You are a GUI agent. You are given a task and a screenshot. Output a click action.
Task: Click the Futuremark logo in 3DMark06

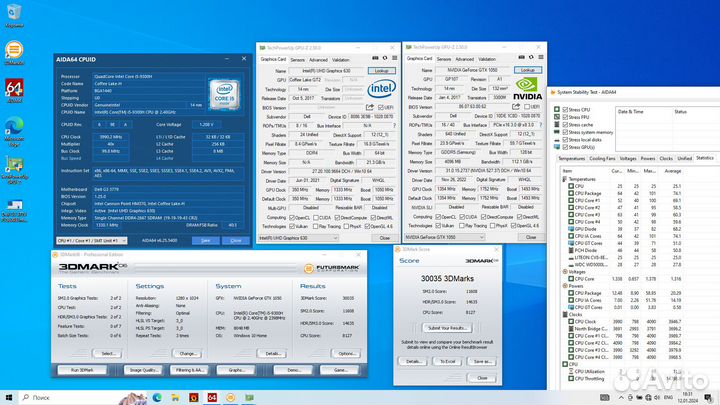(332, 268)
